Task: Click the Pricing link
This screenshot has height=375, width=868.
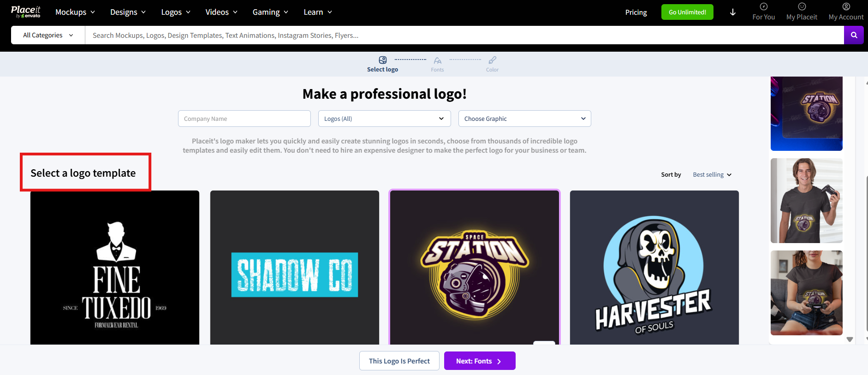Action: pyautogui.click(x=636, y=12)
